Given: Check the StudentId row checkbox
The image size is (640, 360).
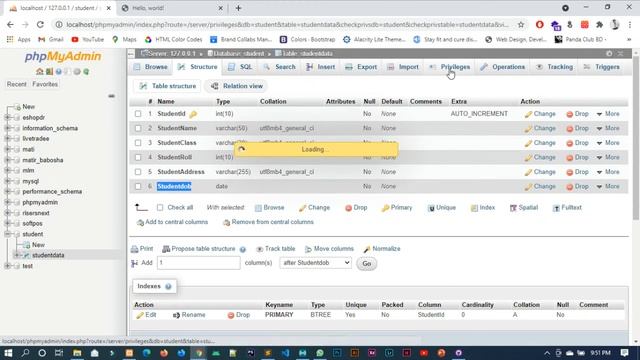Looking at the screenshot, I should pyautogui.click(x=138, y=114).
